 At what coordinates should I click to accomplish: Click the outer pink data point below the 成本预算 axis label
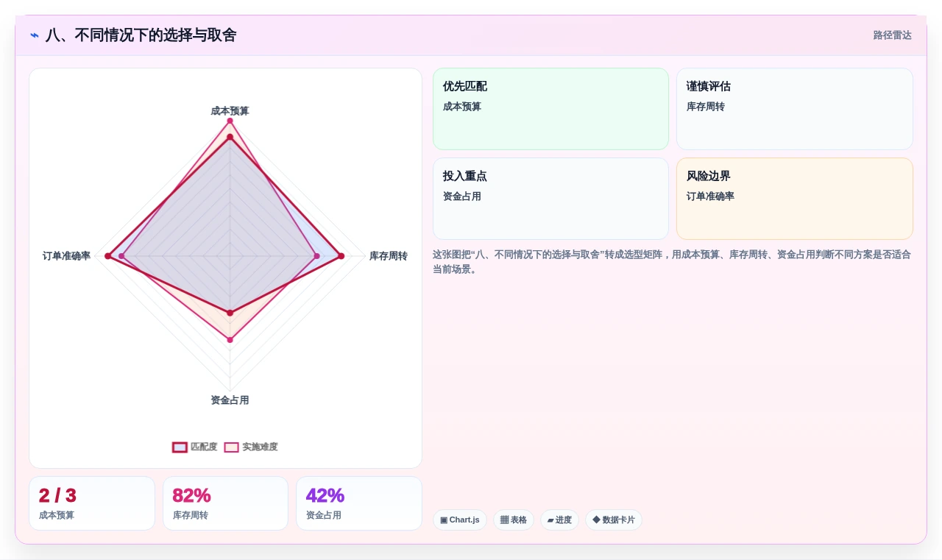tap(230, 121)
